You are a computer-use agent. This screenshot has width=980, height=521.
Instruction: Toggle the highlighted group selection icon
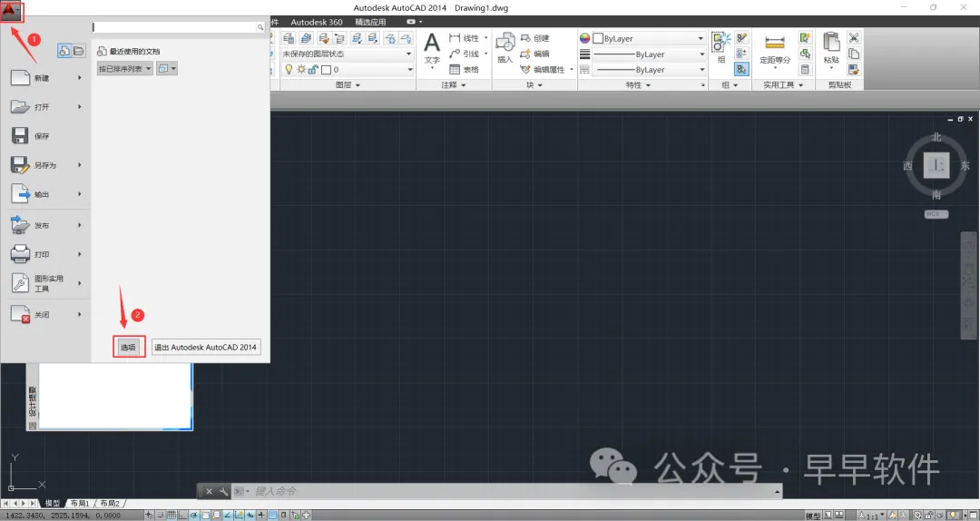click(x=742, y=69)
